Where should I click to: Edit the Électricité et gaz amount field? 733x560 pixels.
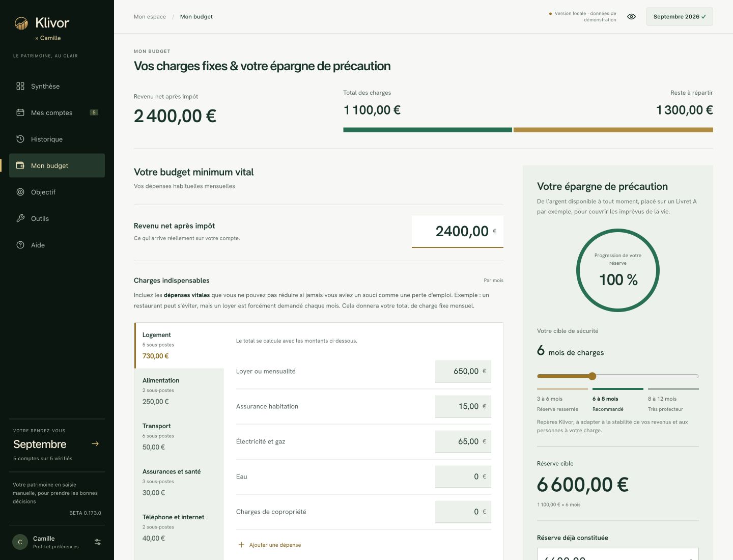pos(463,441)
